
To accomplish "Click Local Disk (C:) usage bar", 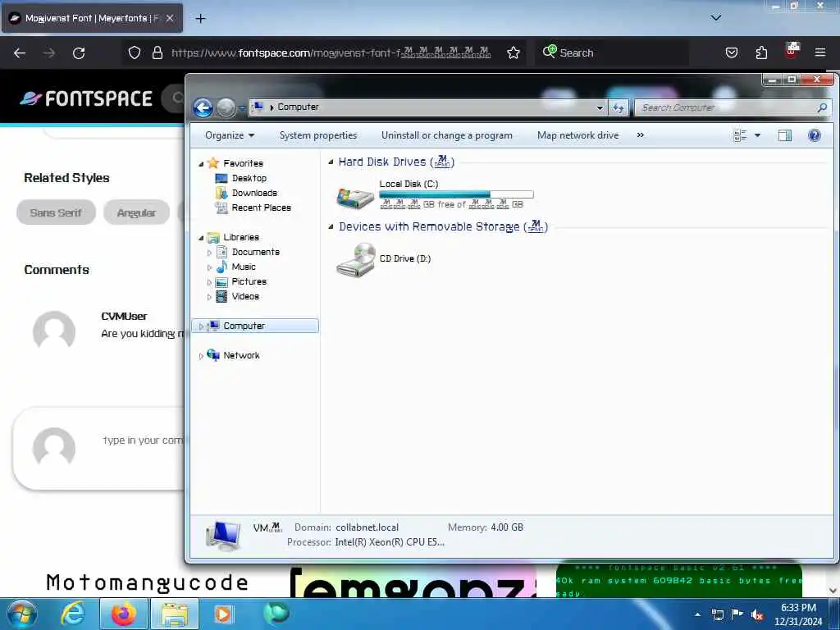I will [456, 194].
